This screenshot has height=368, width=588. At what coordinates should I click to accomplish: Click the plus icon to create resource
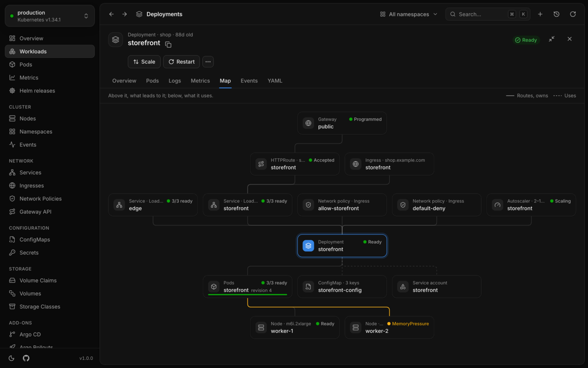[x=540, y=14]
